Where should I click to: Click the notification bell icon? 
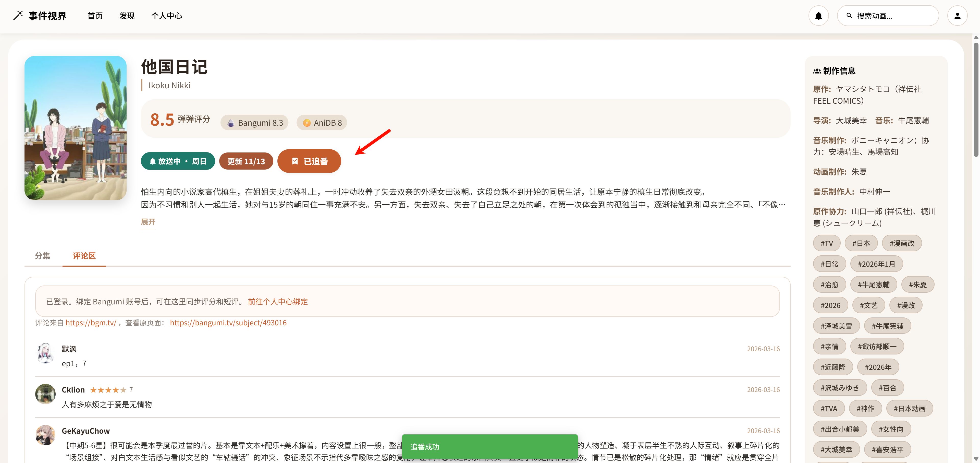pyautogui.click(x=819, y=15)
